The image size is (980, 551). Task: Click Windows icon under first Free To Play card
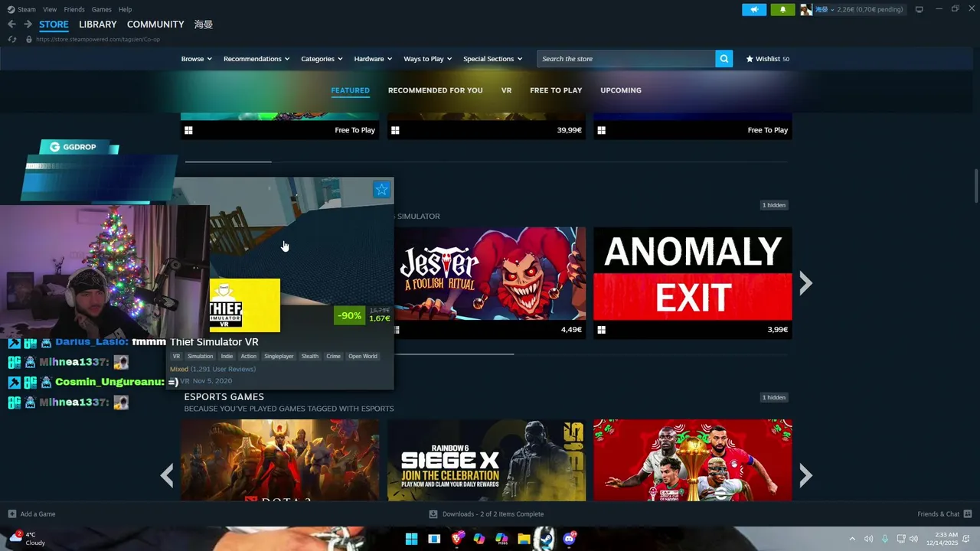coord(188,130)
